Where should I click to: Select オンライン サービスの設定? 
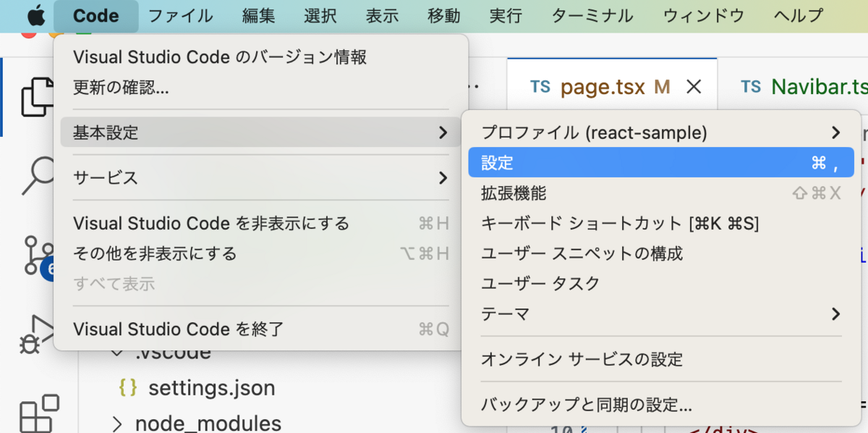pyautogui.click(x=661, y=359)
